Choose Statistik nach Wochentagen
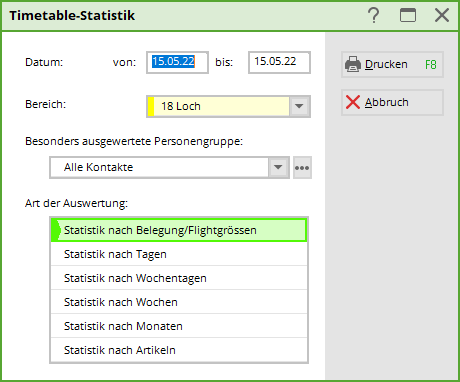The height and width of the screenshot is (382, 460). 179,278
